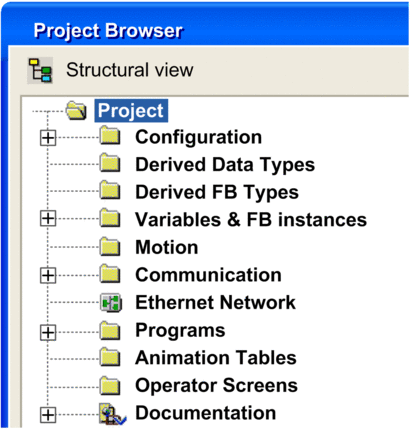
Task: Click the Project Browser title bar
Action: (x=205, y=30)
